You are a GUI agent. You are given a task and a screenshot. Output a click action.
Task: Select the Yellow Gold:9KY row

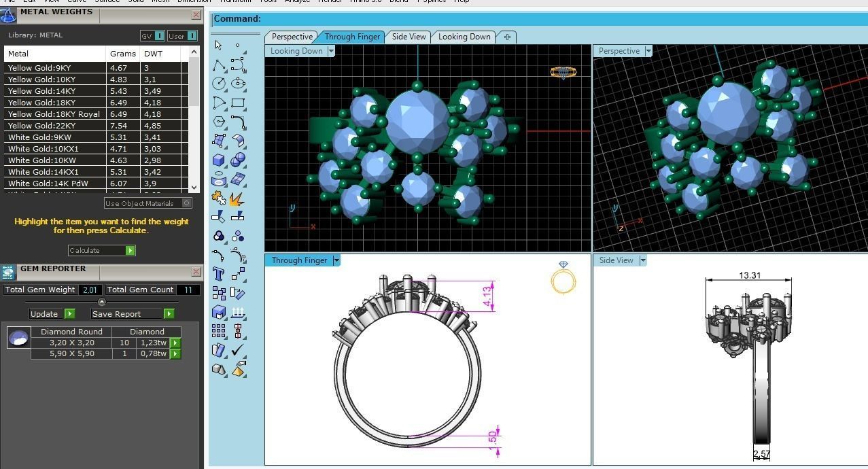[x=96, y=68]
